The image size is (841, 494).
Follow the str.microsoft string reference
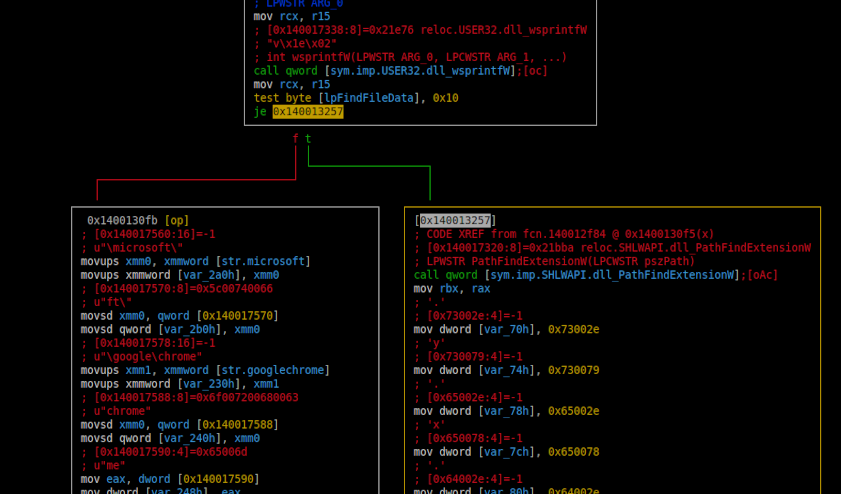pyautogui.click(x=264, y=261)
